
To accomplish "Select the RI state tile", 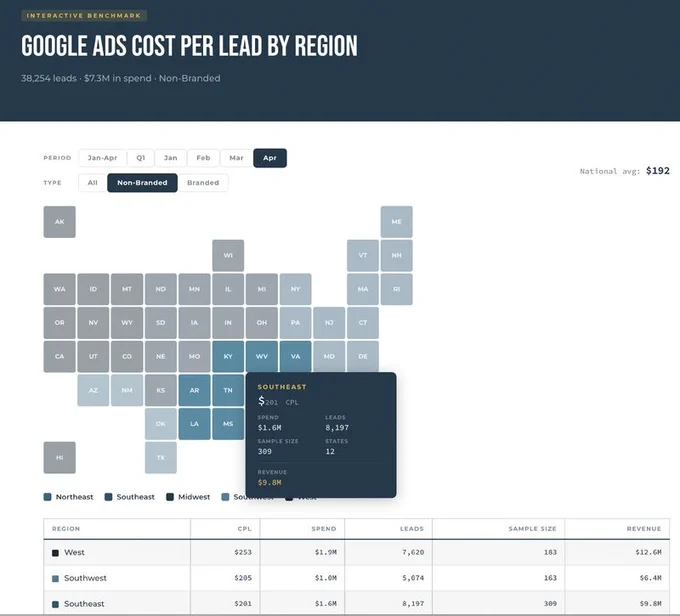I will [x=396, y=289].
